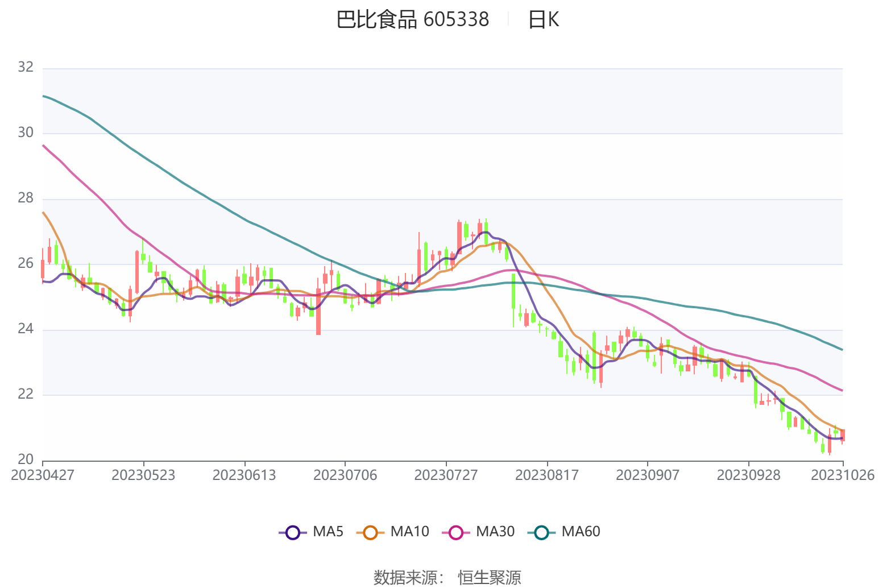Click the 数据来源 恒生聚源 source text
The width and height of the screenshot is (895, 588).
(x=447, y=577)
